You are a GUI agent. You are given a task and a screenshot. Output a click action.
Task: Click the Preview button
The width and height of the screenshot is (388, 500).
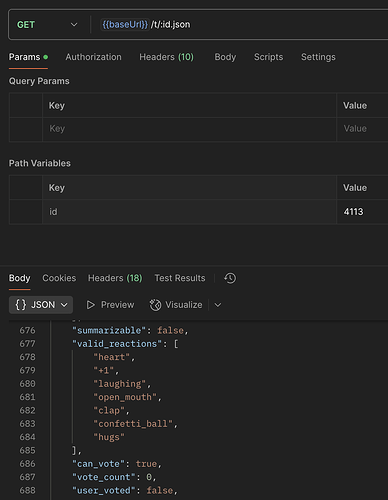[x=110, y=305]
